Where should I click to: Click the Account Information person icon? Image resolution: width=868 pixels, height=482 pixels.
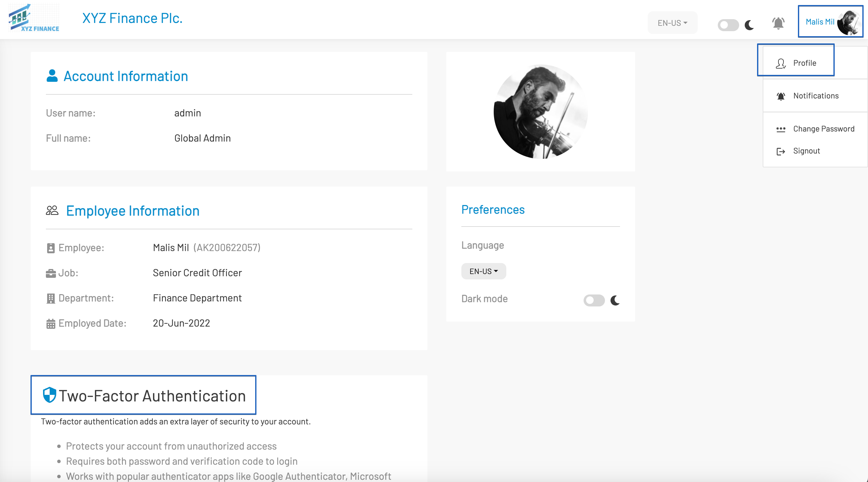[52, 76]
